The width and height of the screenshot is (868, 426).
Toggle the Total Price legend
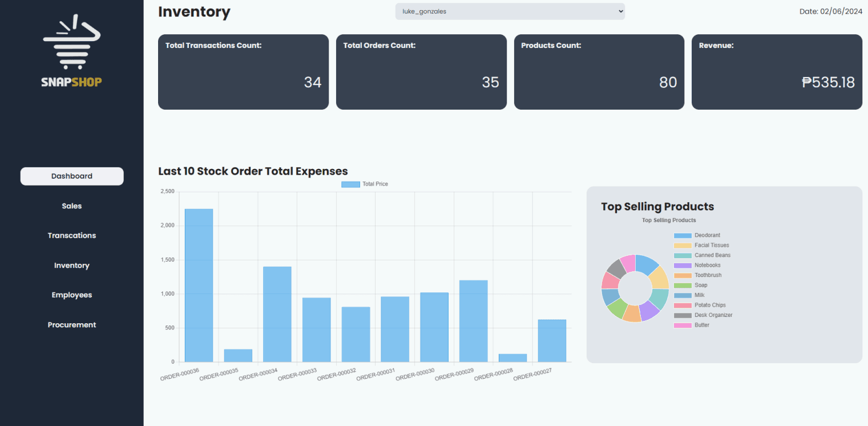coord(365,183)
